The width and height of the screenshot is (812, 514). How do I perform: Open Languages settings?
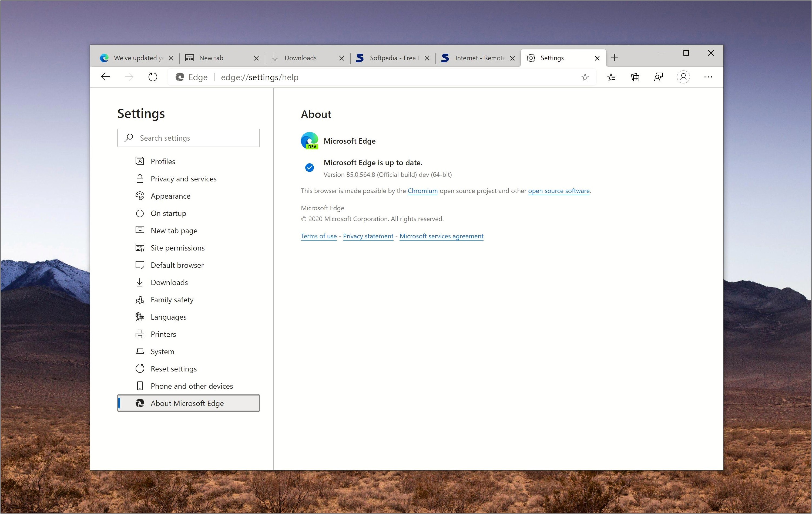[189, 317]
